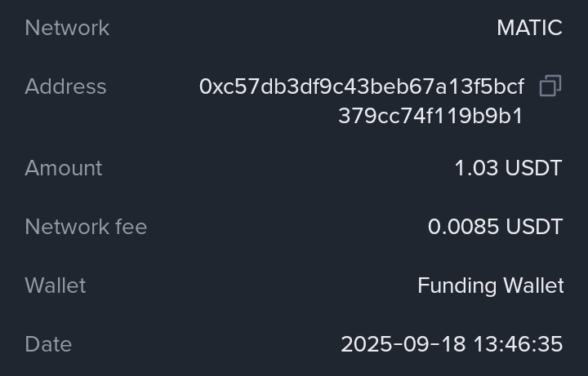Click the Address label

65,86
